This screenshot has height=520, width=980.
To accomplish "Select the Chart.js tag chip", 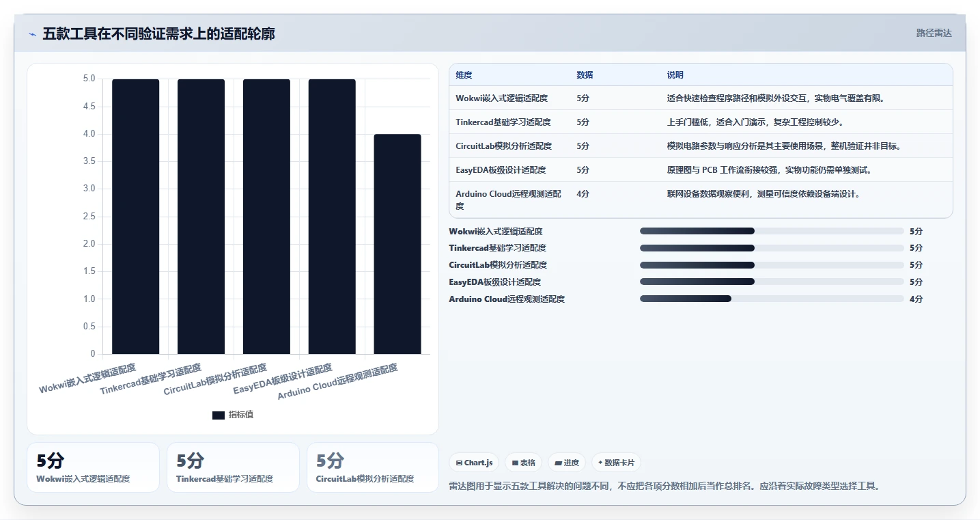I will (475, 463).
